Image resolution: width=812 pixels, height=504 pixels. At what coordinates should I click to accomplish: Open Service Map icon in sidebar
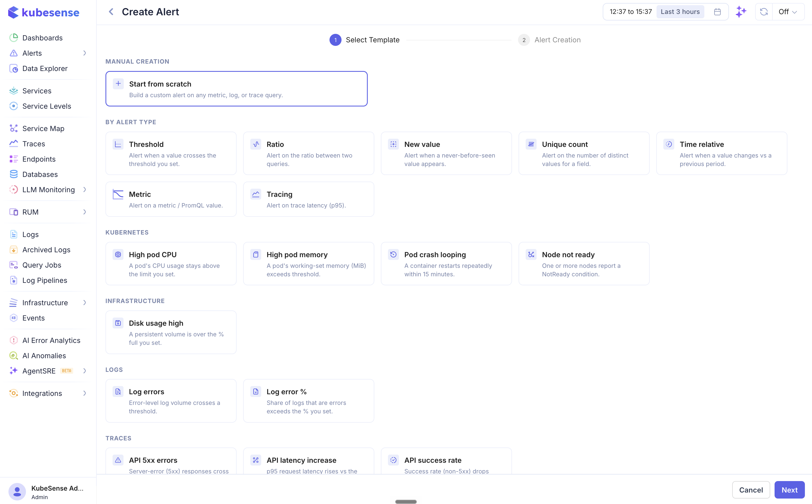tap(14, 128)
